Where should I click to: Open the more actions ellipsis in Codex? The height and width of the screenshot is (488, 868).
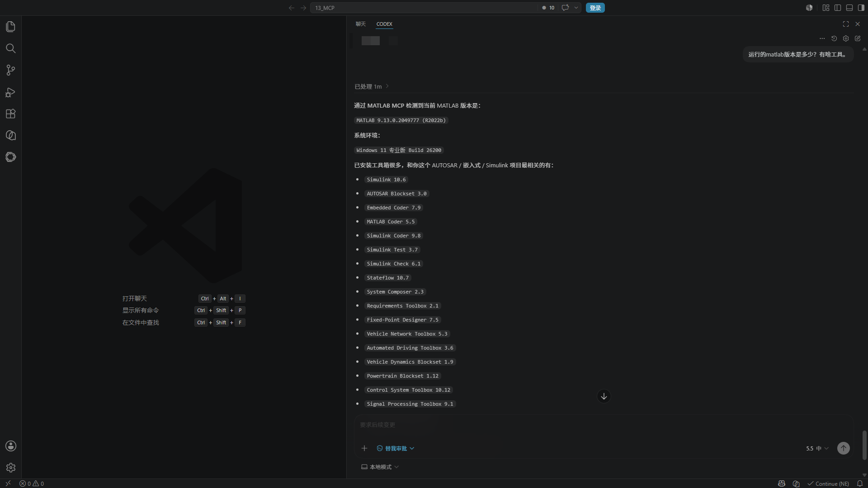pyautogui.click(x=822, y=38)
